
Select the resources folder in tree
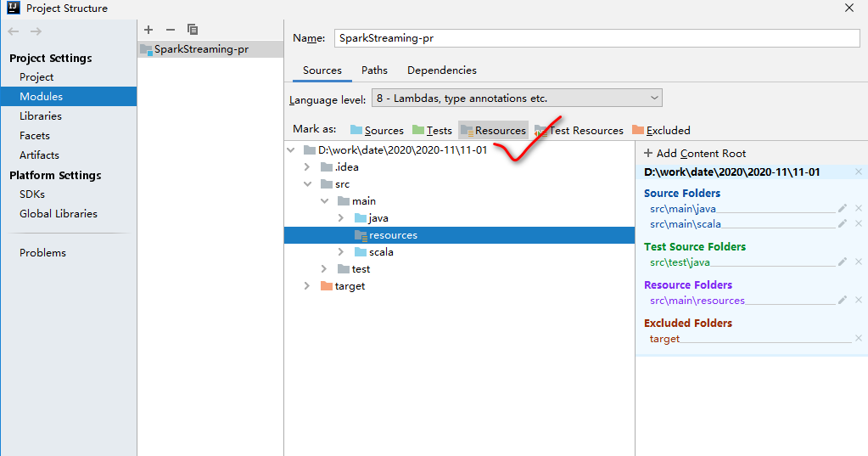point(460,235)
